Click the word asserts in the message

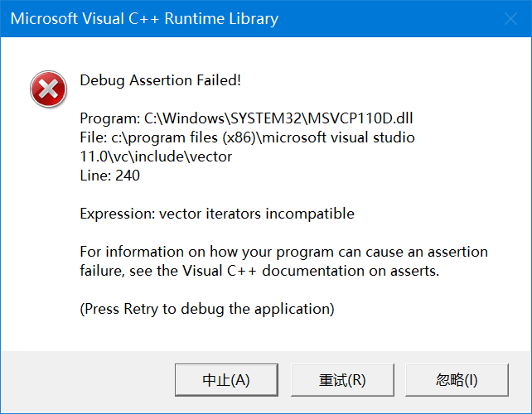[x=418, y=271]
